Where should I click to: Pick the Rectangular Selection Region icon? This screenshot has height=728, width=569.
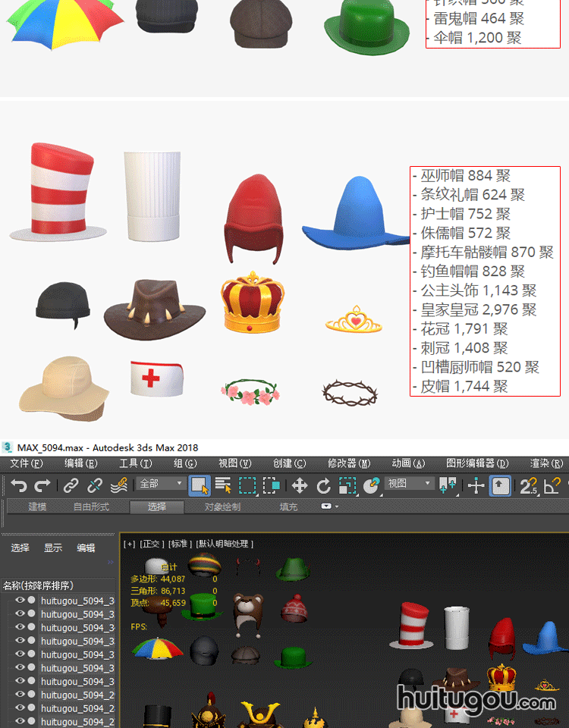tap(247, 485)
